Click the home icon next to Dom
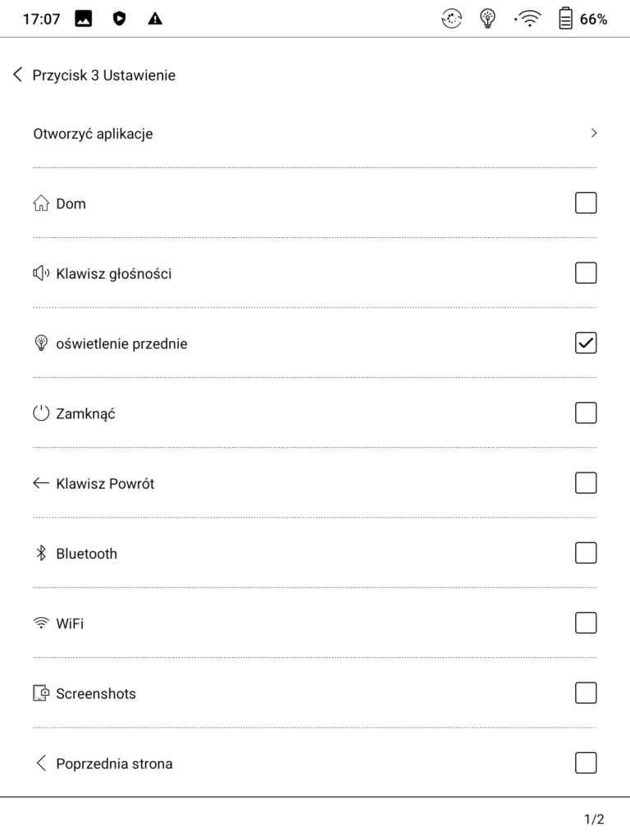The image size is (630, 840). click(x=41, y=203)
